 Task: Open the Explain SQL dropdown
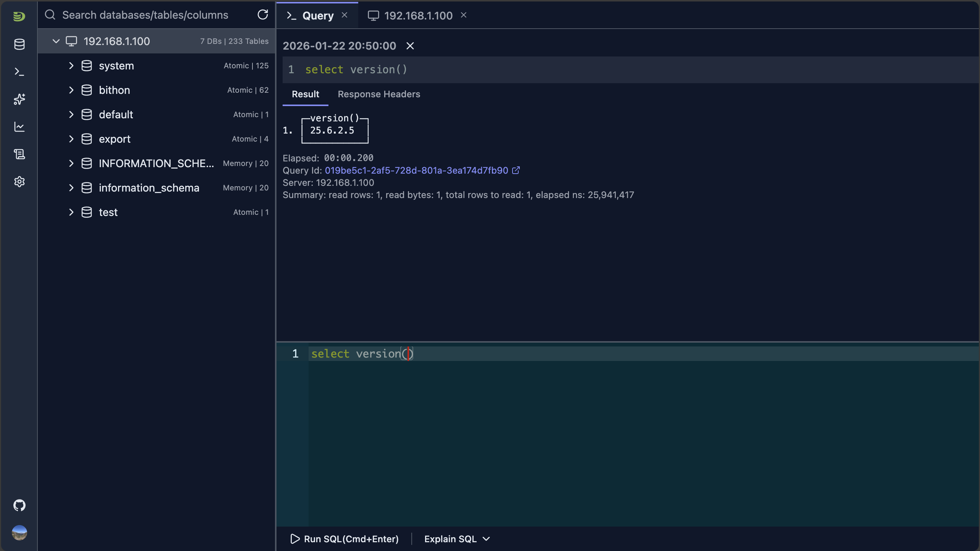pyautogui.click(x=456, y=539)
